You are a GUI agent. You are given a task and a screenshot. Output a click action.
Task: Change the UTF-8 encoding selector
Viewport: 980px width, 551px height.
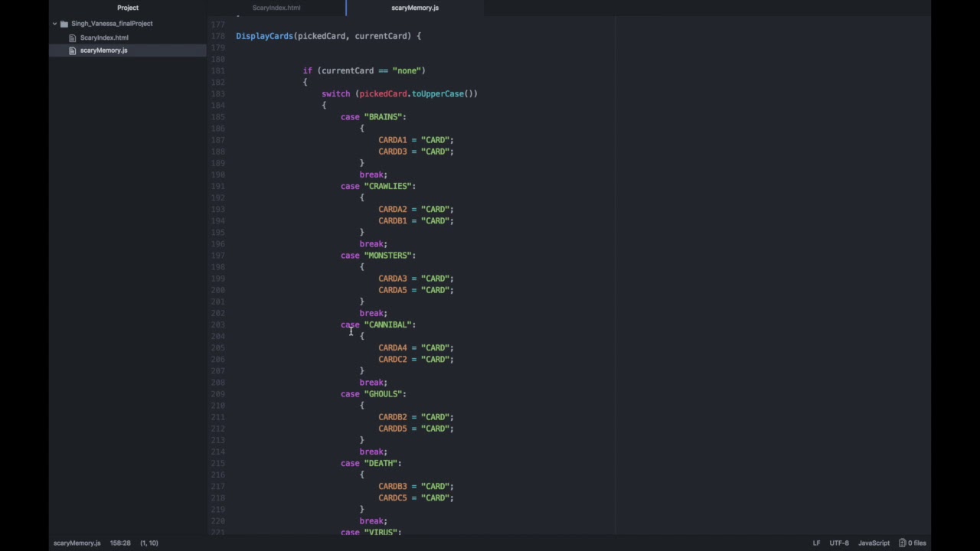839,543
